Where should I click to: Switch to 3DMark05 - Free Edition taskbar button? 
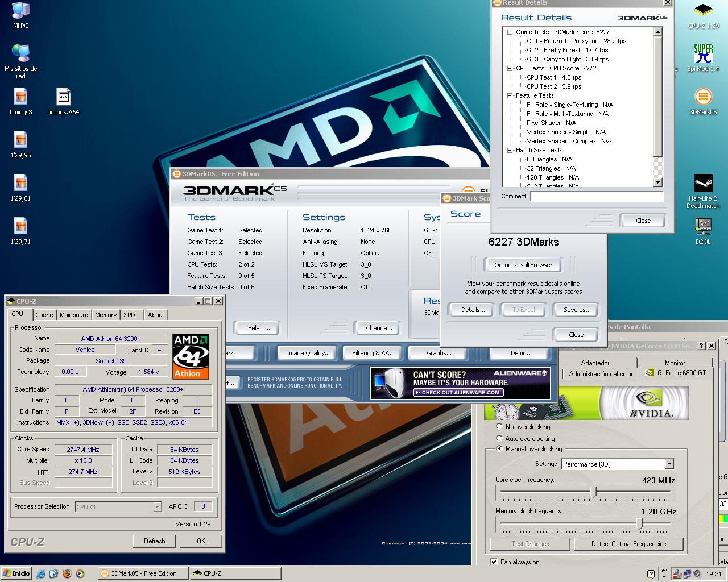pos(142,573)
